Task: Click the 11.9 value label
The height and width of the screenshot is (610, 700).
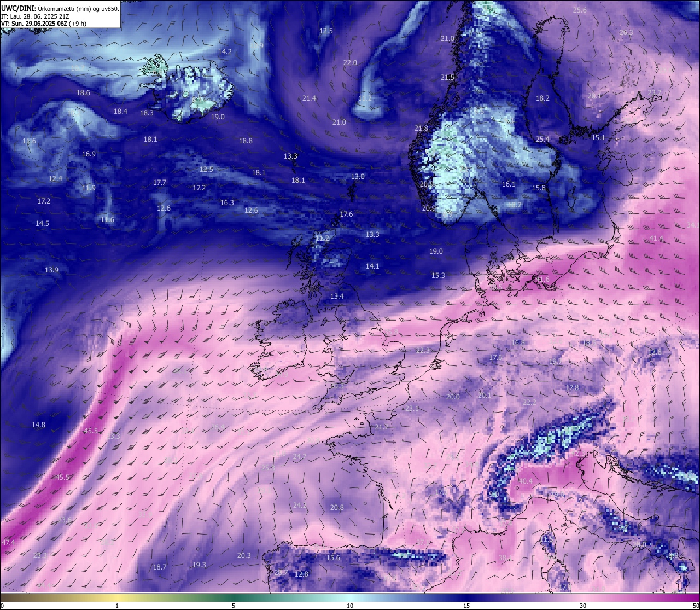Action: (x=89, y=188)
